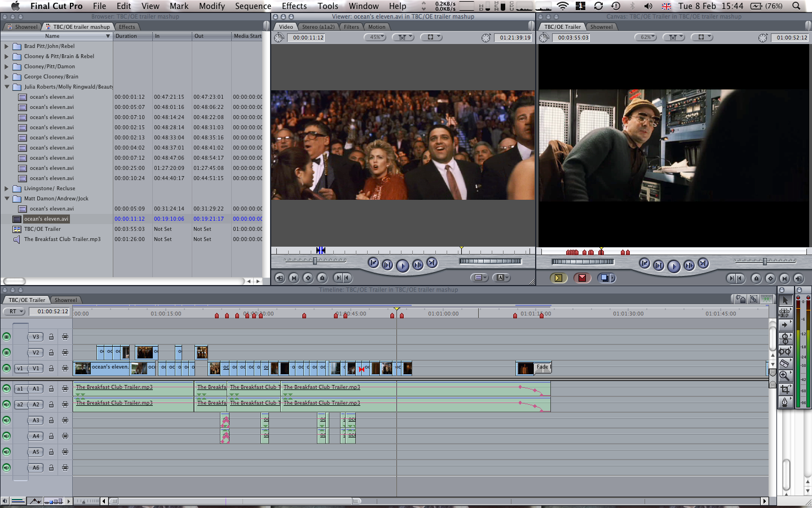Image resolution: width=812 pixels, height=508 pixels.
Task: Lock the V1 video track
Action: pyautogui.click(x=51, y=369)
